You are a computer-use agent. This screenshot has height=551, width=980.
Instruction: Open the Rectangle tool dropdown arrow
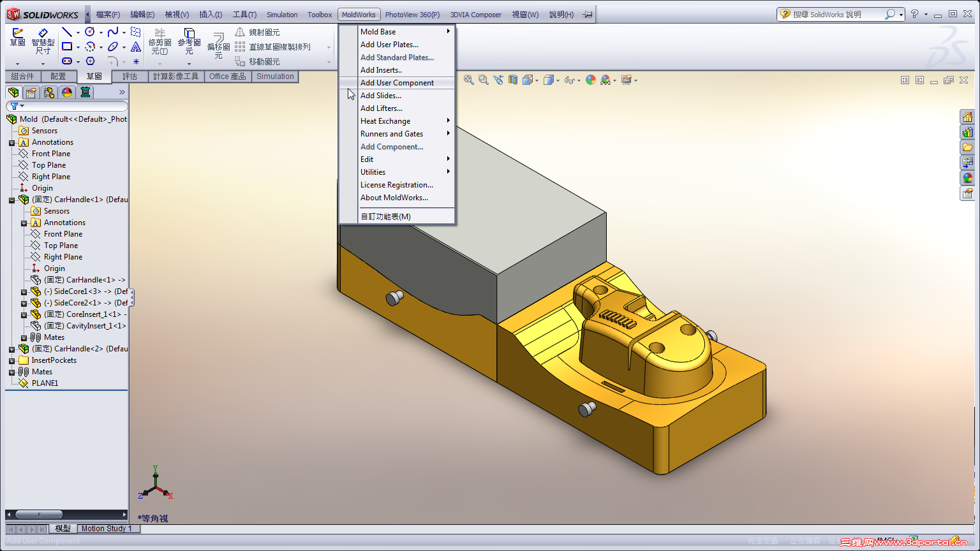tap(78, 47)
